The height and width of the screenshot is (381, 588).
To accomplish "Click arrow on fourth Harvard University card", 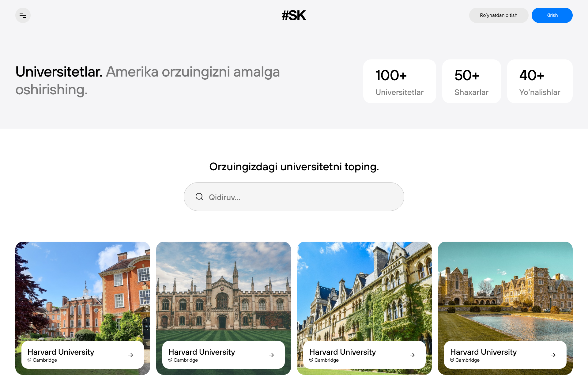I will click(x=553, y=355).
